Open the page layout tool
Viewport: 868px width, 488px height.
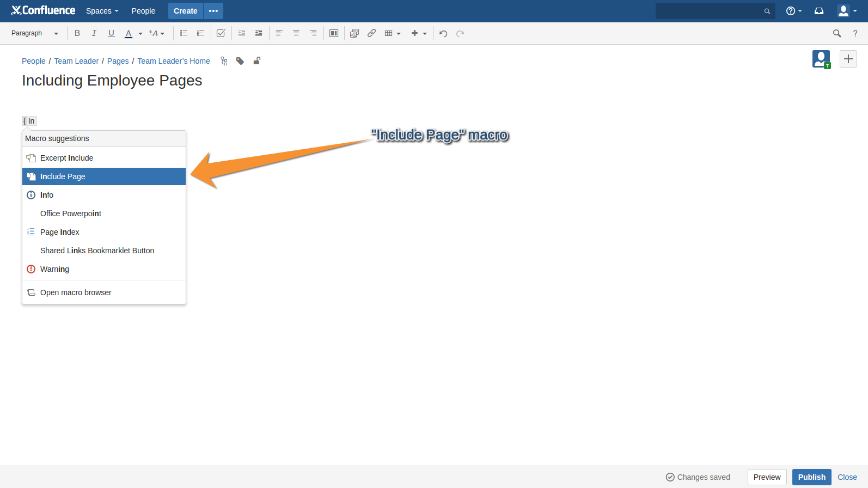(x=334, y=33)
